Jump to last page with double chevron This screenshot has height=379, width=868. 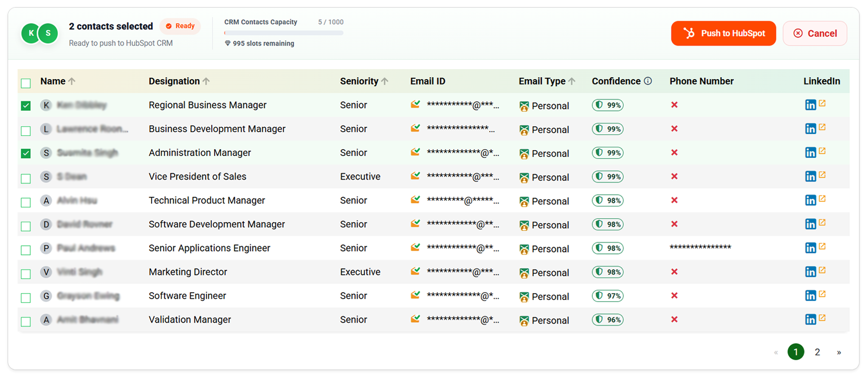point(839,352)
